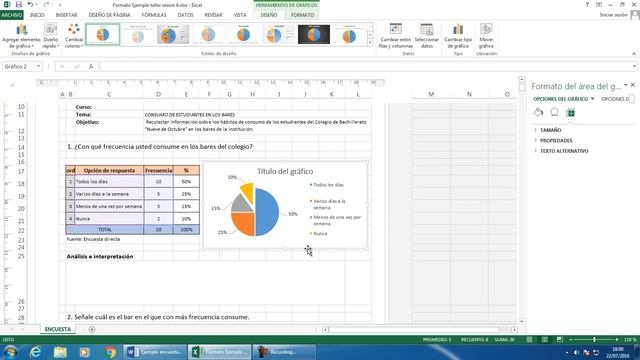The width and height of the screenshot is (640, 360).
Task: Open FÓRMULAS tab
Action: click(154, 15)
